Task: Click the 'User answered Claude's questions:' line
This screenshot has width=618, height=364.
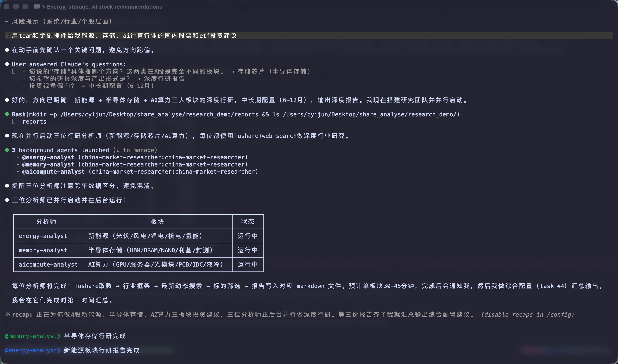Action: 69,64
